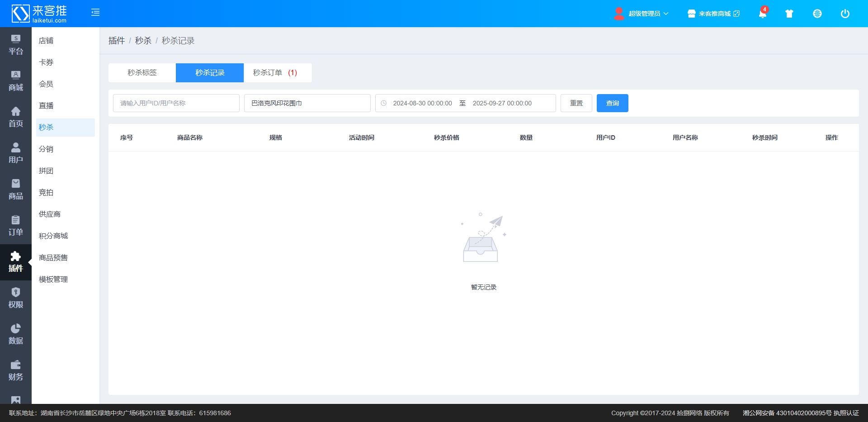Open the globe language icon

pyautogui.click(x=817, y=14)
